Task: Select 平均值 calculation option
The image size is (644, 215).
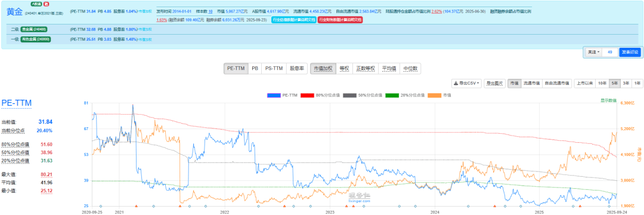Action: (x=389, y=69)
